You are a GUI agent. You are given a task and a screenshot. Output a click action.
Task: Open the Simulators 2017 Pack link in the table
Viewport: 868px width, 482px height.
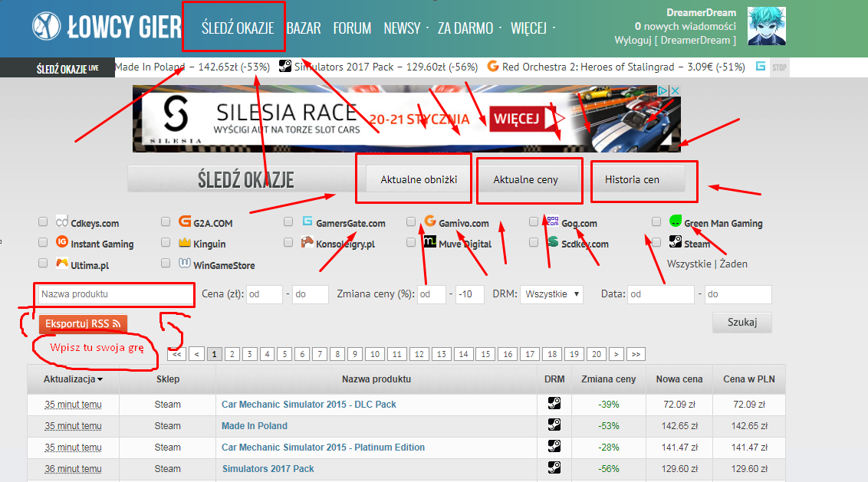pos(268,469)
